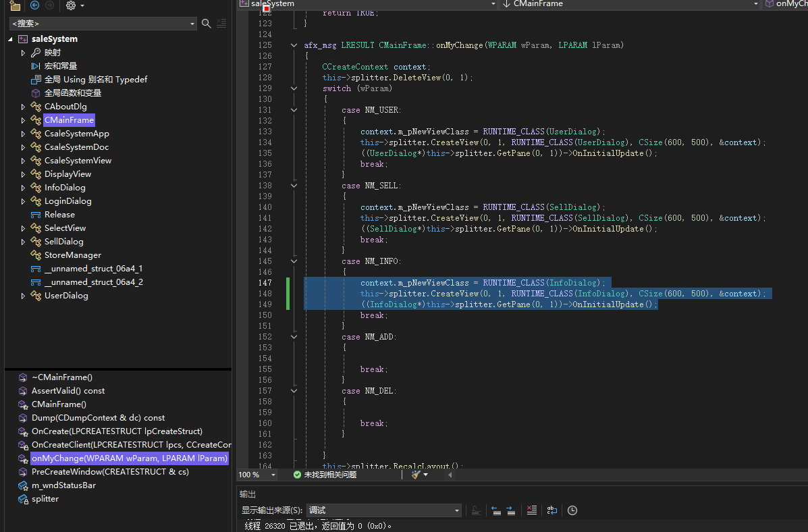The height and width of the screenshot is (532, 808).
Task: Select the OnCreate method in the members list
Action: pyautogui.click(x=116, y=431)
